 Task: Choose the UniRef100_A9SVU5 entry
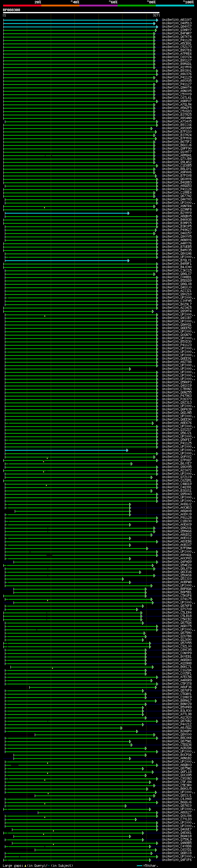click(177, 81)
